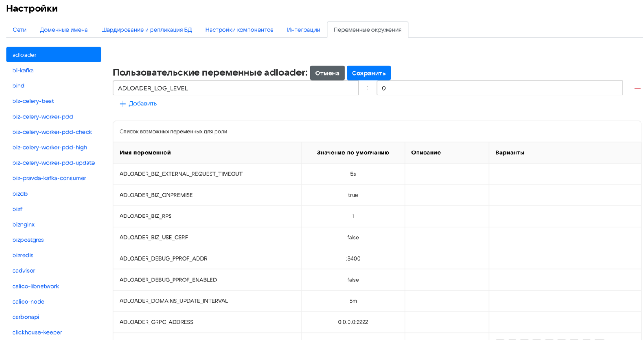This screenshot has height=340, width=644.
Task: Open the calico-node role entry
Action: pos(28,302)
